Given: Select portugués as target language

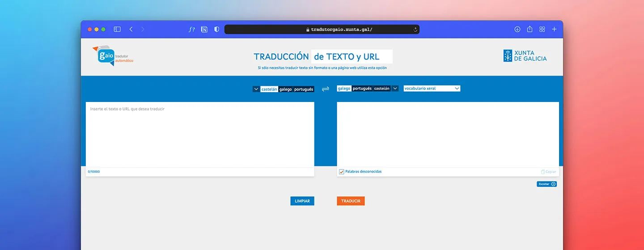Looking at the screenshot, I should pyautogui.click(x=362, y=89).
